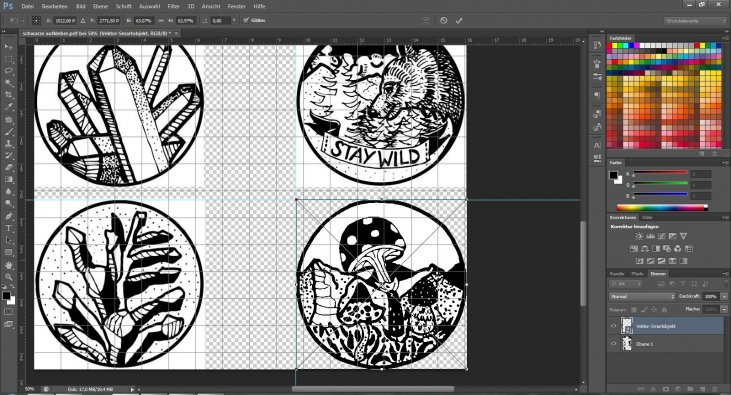This screenshot has width=731, height=395.
Task: Open the Filter menu
Action: click(x=173, y=7)
